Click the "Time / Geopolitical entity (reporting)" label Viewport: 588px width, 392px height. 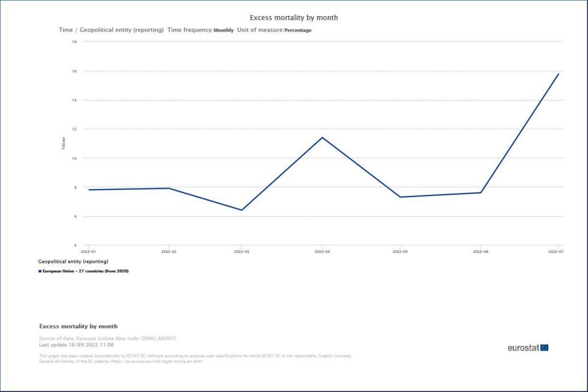[x=111, y=30]
